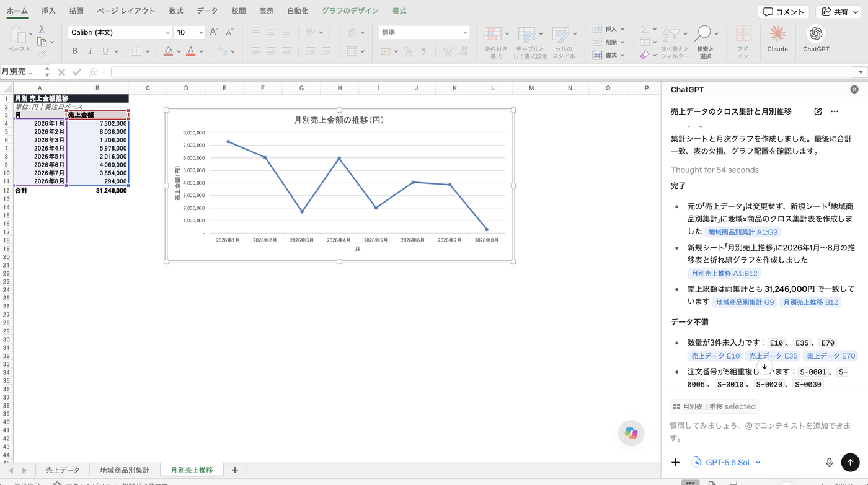Decrease font size with the smaller A icon
Viewport: 868px width, 485px height.
[x=229, y=32]
